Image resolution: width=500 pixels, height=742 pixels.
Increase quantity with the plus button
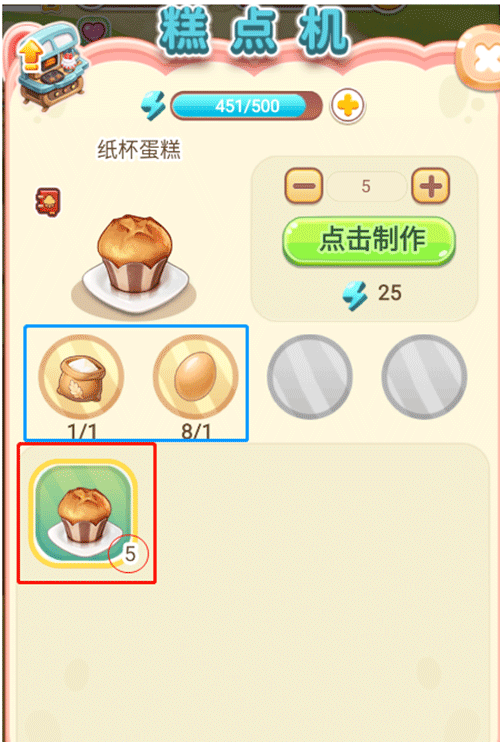click(x=430, y=186)
